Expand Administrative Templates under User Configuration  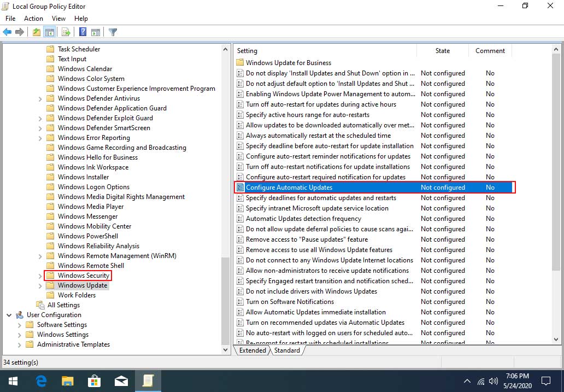tap(20, 344)
